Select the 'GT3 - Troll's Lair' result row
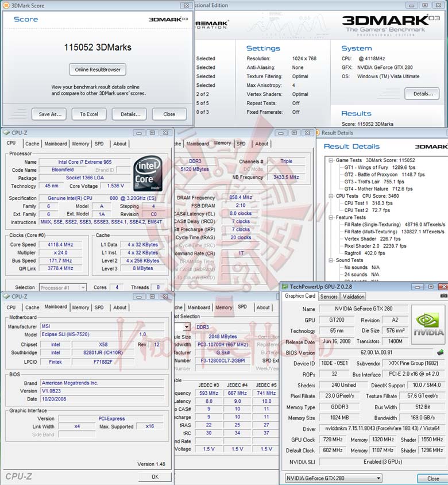This screenshot has width=448, height=485. [x=374, y=182]
